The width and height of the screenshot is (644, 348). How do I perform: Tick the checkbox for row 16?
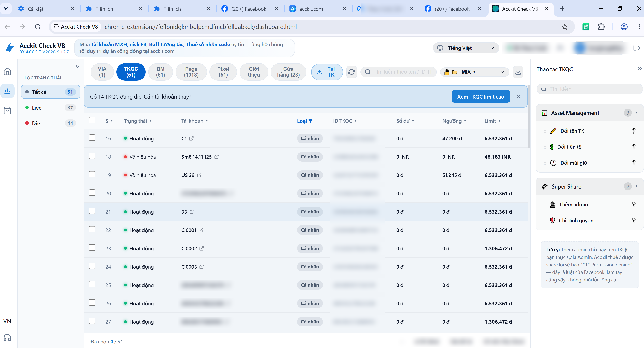92,138
